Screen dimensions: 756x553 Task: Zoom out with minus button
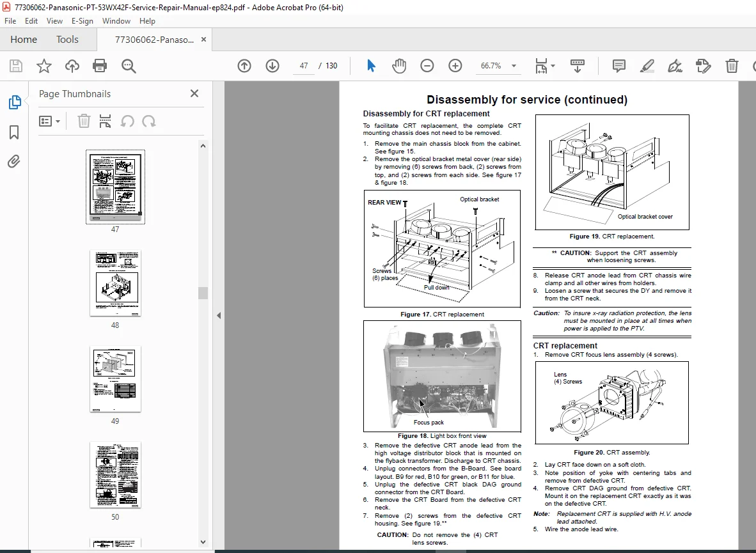click(427, 66)
